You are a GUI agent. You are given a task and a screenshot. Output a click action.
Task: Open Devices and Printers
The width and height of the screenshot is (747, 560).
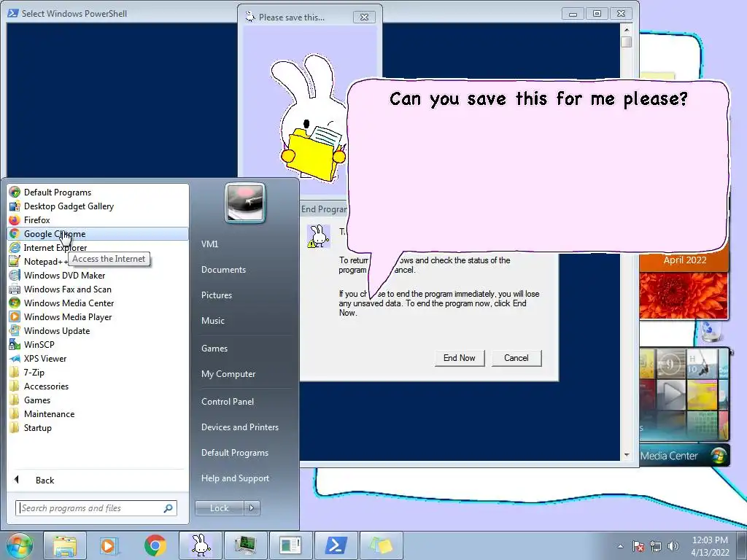click(x=239, y=427)
